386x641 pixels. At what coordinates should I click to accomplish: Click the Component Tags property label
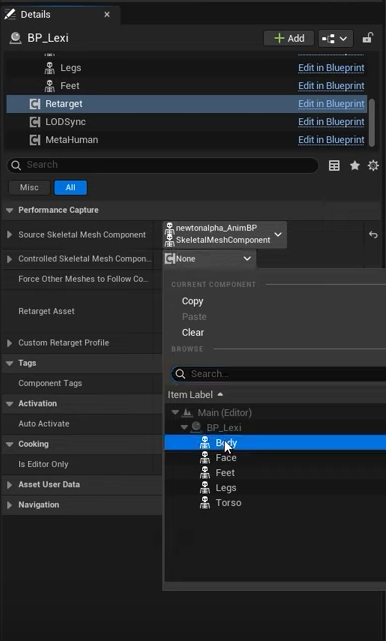click(50, 383)
